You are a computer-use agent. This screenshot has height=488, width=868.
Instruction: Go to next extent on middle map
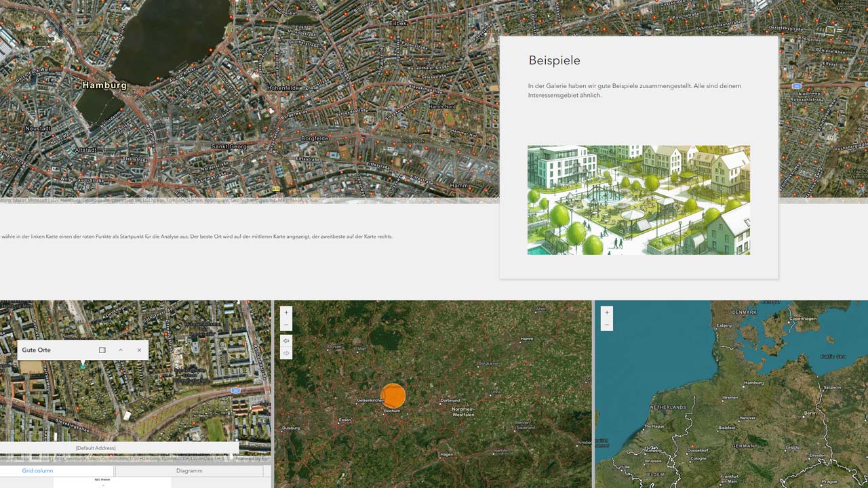286,353
